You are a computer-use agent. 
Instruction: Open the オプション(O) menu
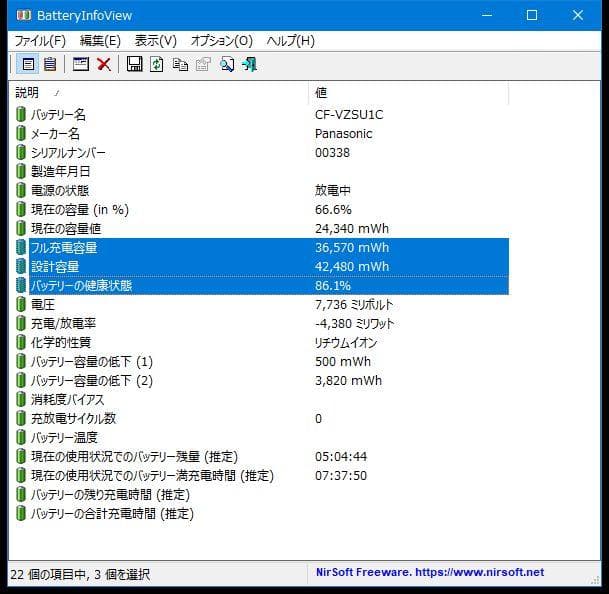coord(221,41)
